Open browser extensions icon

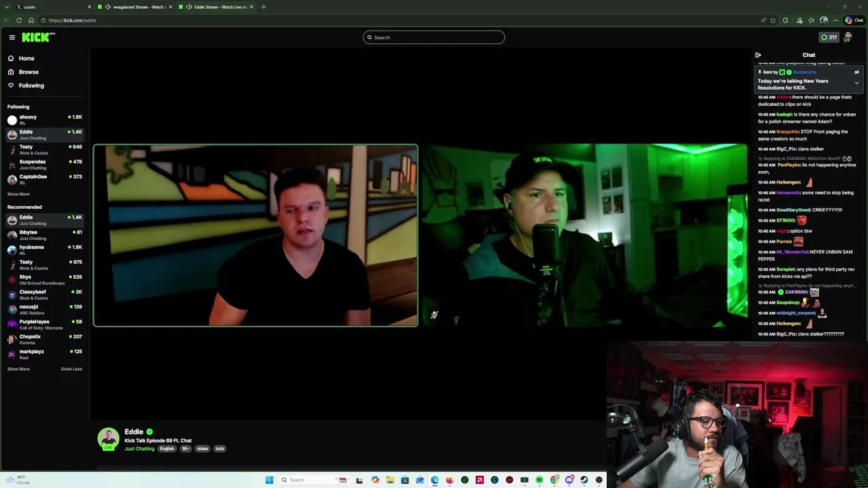pos(785,20)
